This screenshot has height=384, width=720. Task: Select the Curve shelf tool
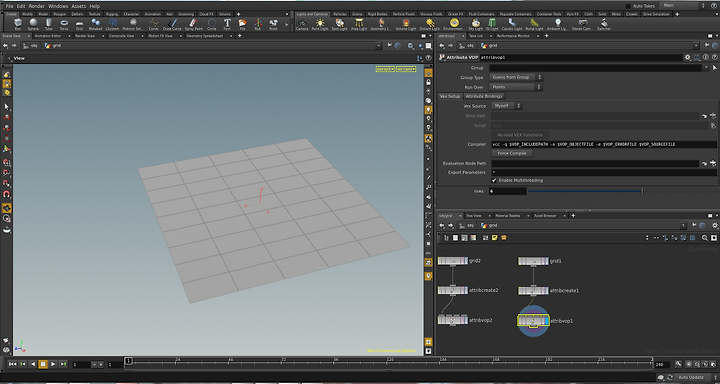153,24
